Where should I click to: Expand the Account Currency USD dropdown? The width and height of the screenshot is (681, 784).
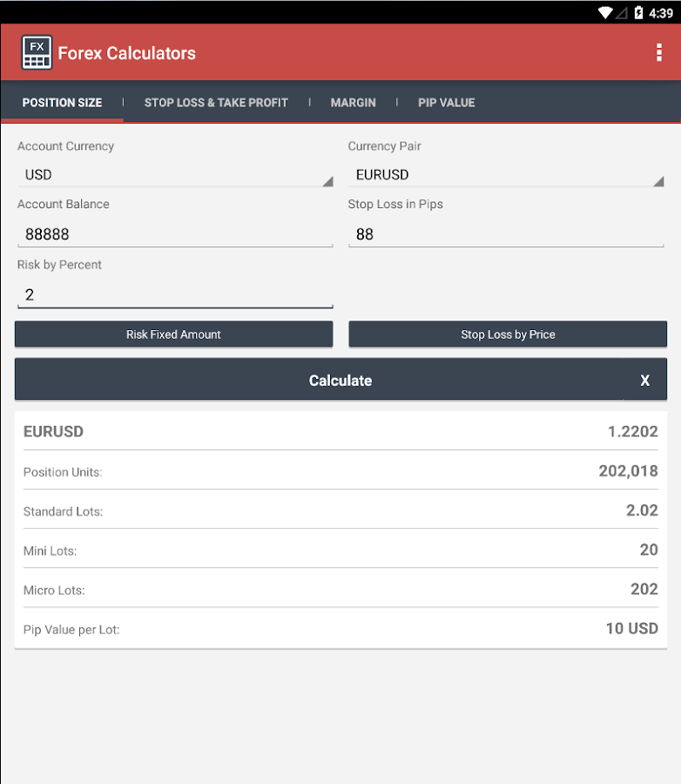coord(174,175)
